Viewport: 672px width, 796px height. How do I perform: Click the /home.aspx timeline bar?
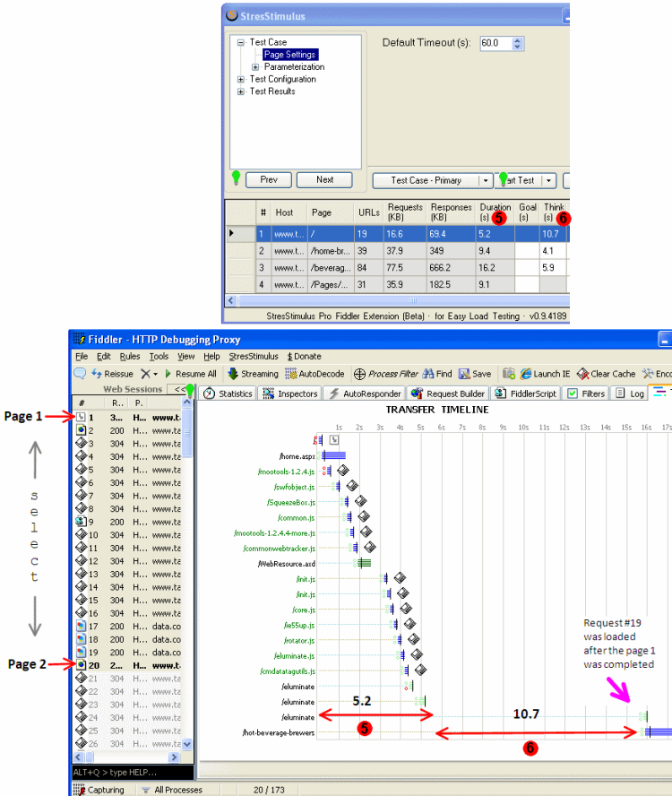[334, 456]
